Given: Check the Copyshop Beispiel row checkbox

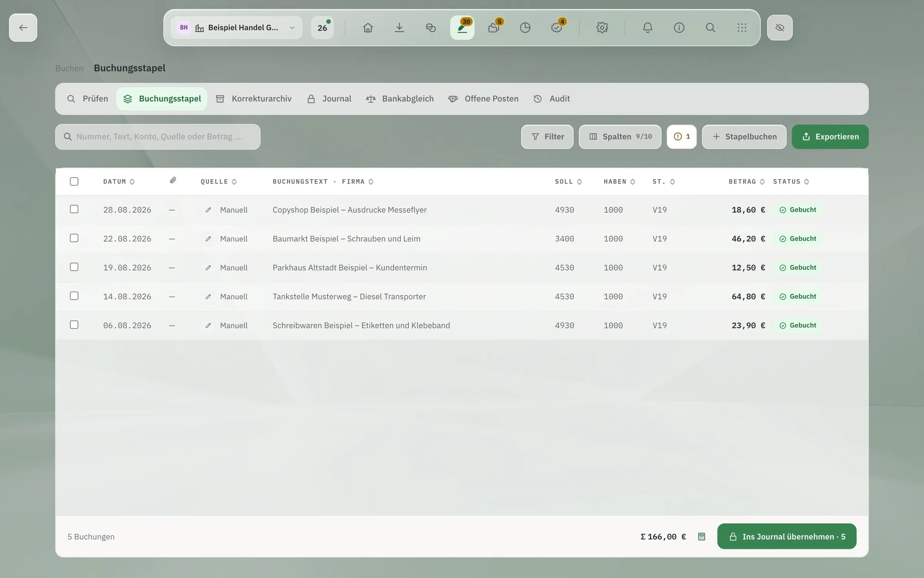Looking at the screenshot, I should point(74,209).
